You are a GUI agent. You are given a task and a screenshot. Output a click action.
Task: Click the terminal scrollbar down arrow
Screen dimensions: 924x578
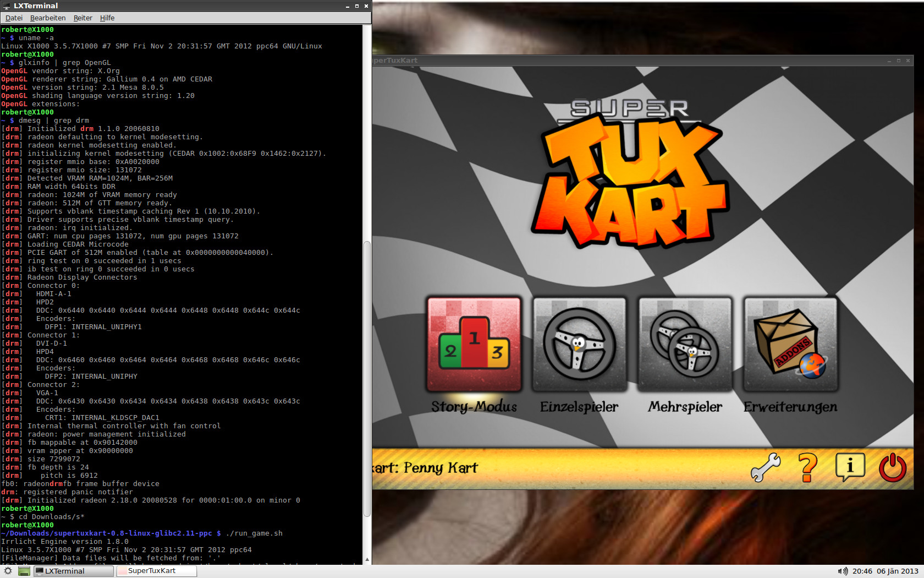click(x=367, y=560)
